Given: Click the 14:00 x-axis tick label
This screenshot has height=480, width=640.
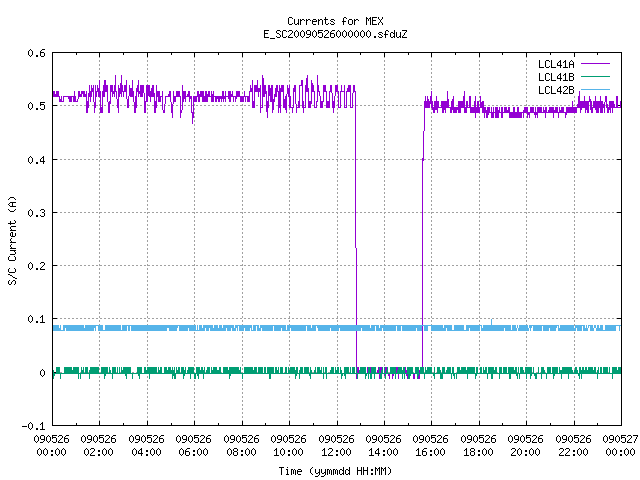Looking at the screenshot, I should [383, 452].
